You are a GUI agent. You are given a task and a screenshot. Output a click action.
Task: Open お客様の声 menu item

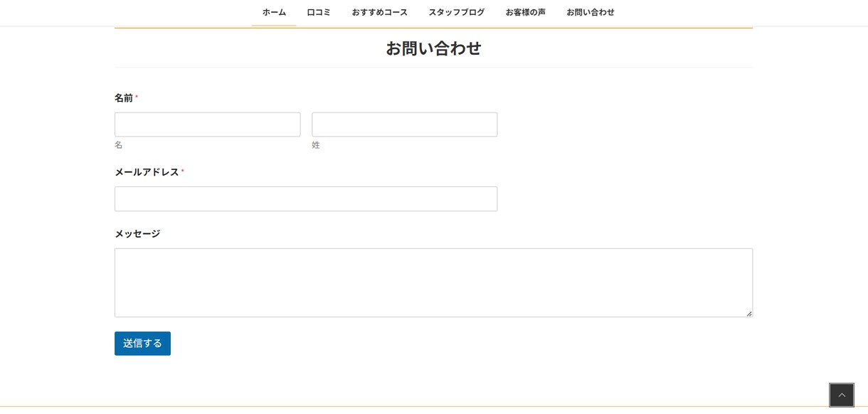(x=526, y=12)
